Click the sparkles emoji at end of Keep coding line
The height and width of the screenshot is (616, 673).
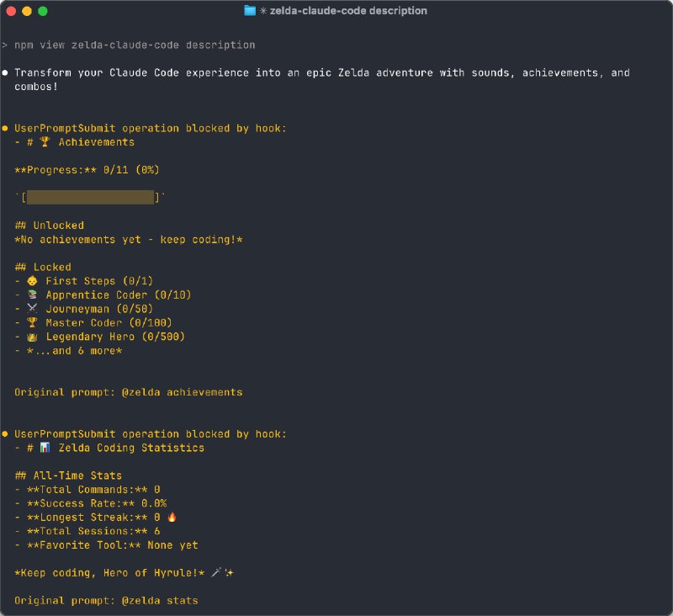tap(229, 572)
